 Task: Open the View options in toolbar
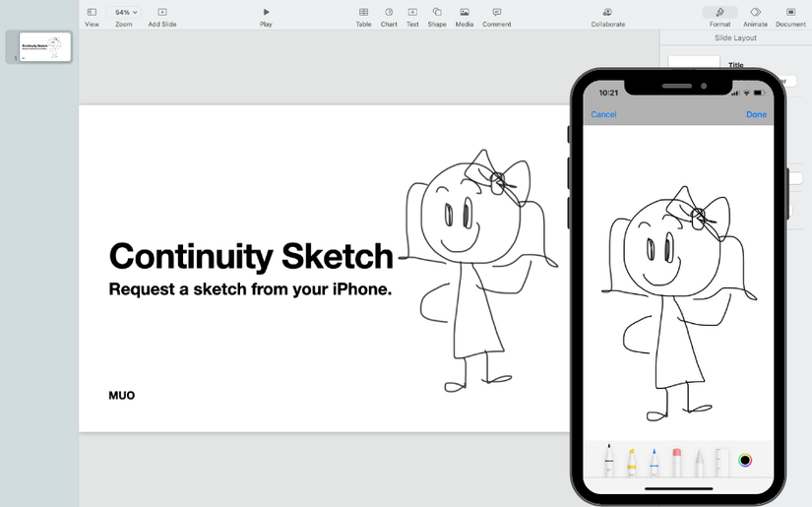coord(92,17)
